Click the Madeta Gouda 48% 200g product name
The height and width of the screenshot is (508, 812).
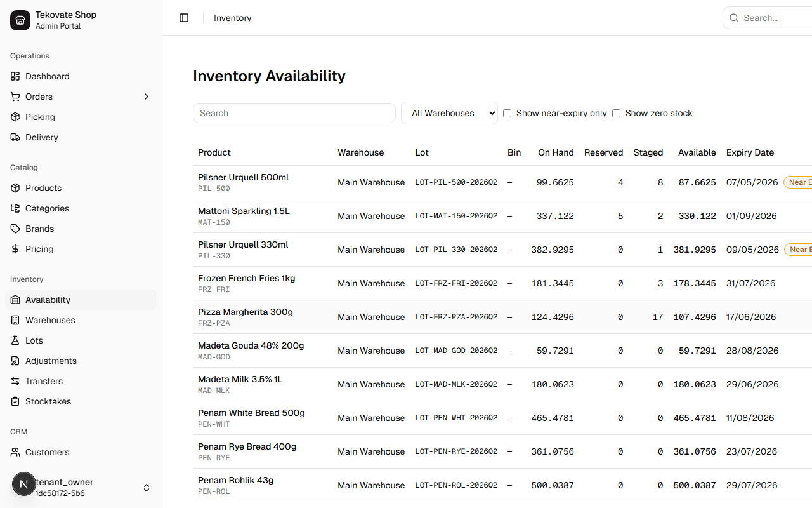tap(251, 345)
